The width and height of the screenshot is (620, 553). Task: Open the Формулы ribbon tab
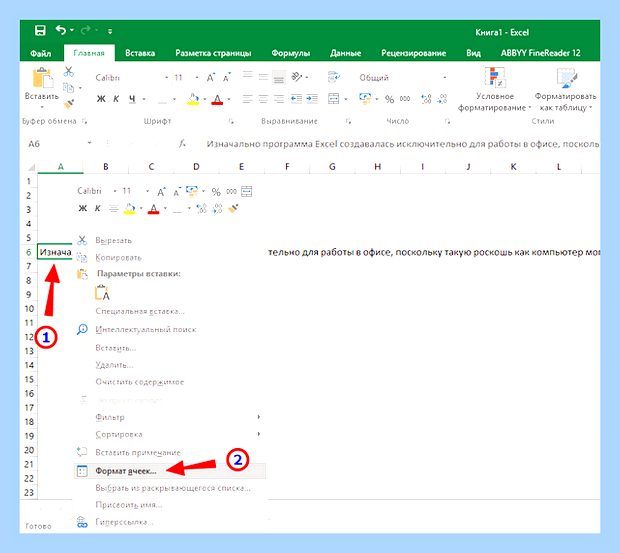[x=291, y=53]
